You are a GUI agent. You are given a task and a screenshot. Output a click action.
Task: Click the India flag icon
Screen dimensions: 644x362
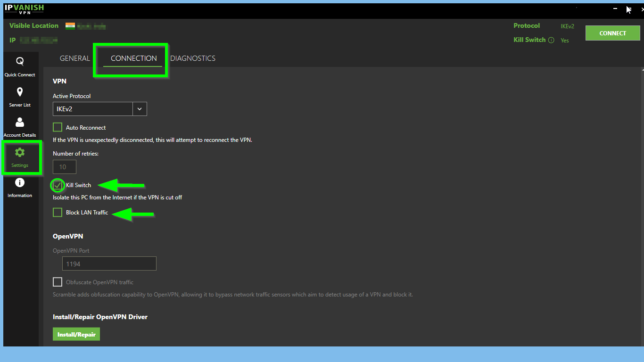[x=70, y=26]
